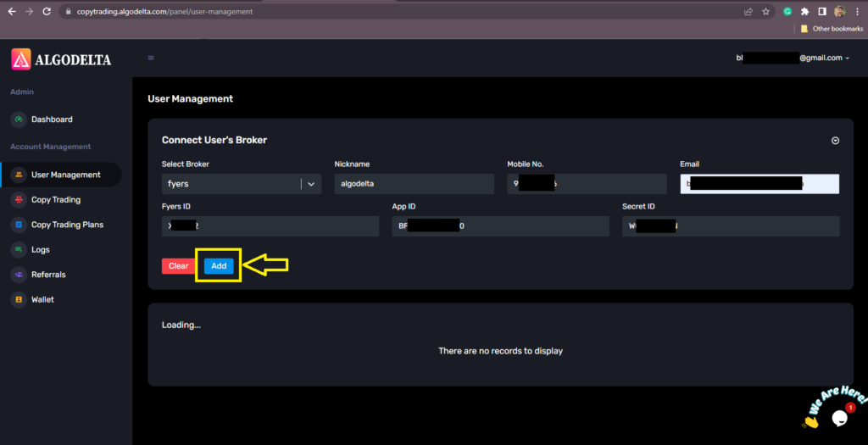Image resolution: width=868 pixels, height=445 pixels.
Task: Open Dashboard from the sidebar
Action: click(52, 120)
